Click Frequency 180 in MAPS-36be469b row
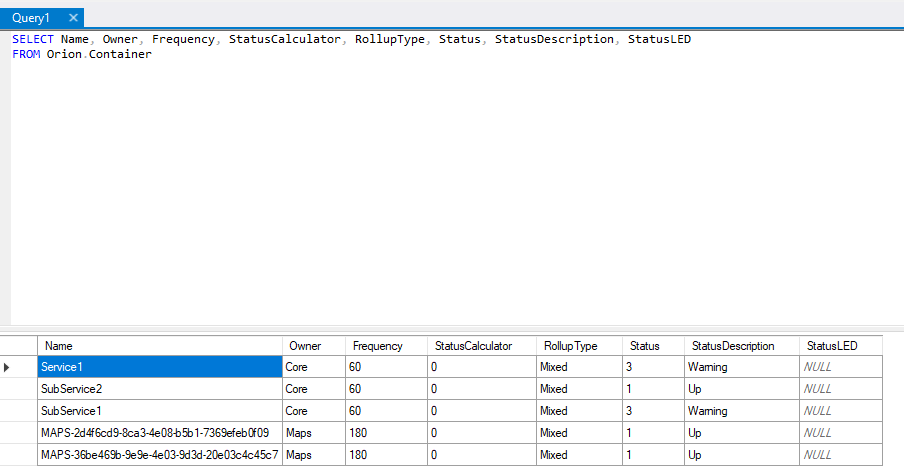904x474 pixels. (386, 454)
